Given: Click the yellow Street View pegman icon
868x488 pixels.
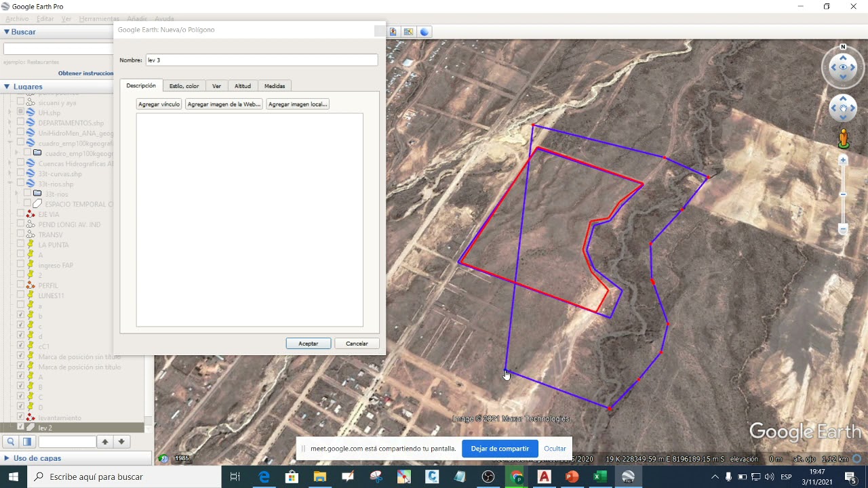Looking at the screenshot, I should (844, 139).
